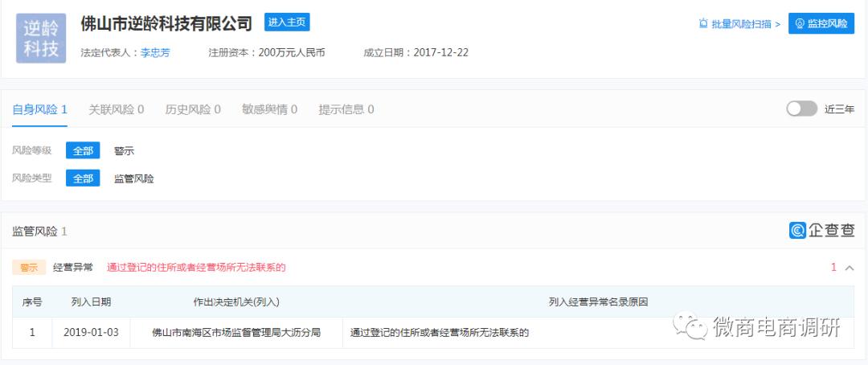Click the 监控风险 button
The width and height of the screenshot is (868, 365).
pyautogui.click(x=821, y=24)
